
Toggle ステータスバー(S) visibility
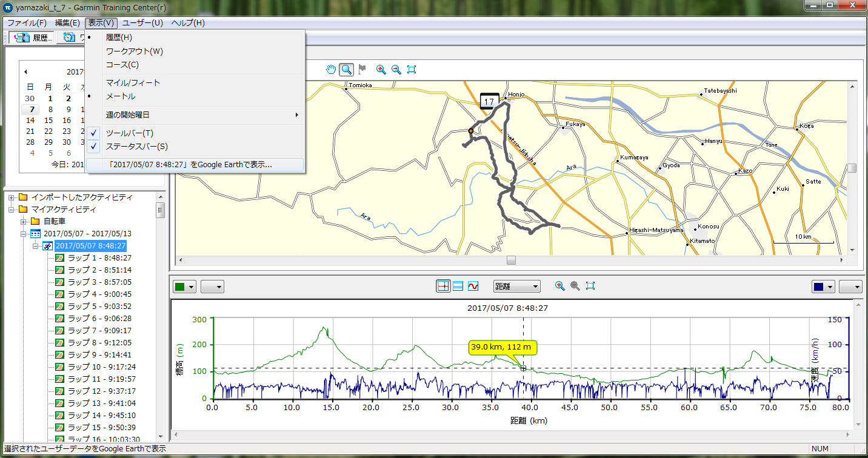point(195,146)
